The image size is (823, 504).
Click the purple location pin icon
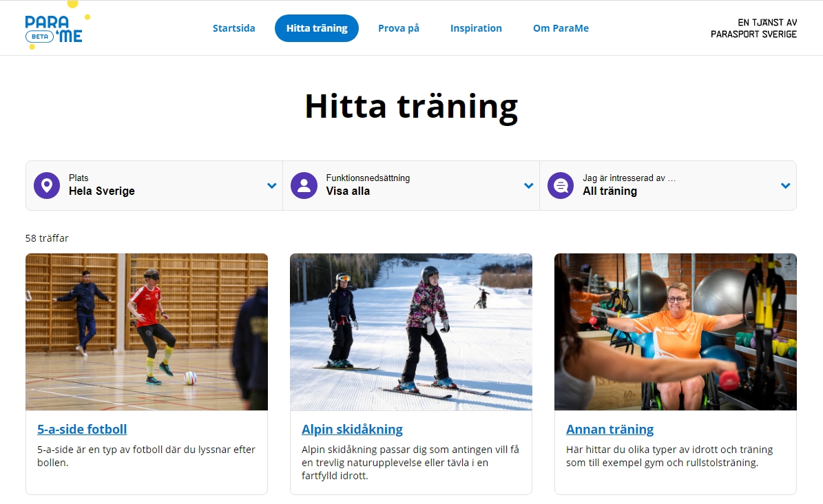(x=47, y=185)
